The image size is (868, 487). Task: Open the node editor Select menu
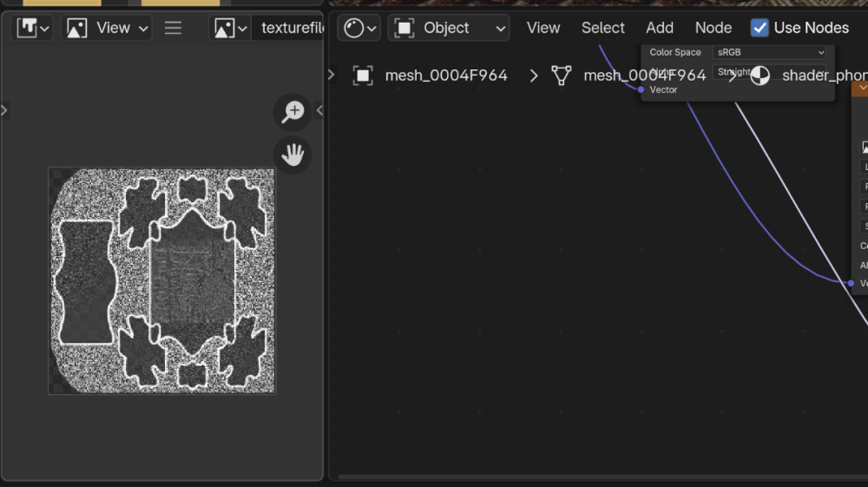point(603,28)
